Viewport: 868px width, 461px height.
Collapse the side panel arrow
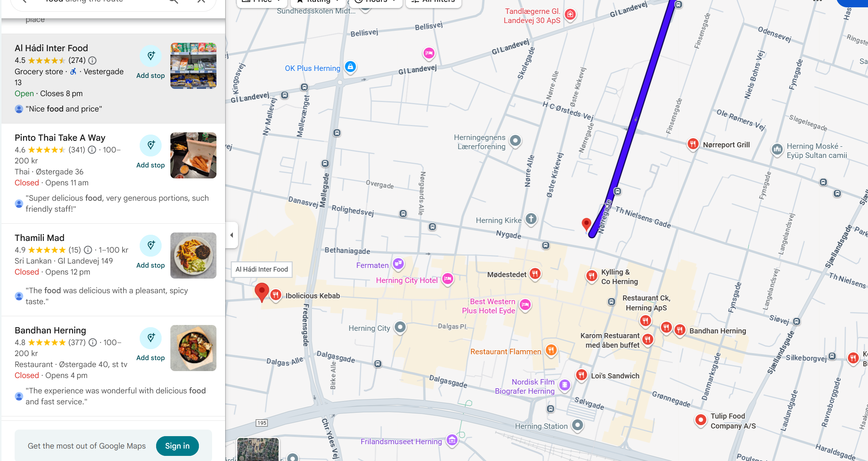coord(232,235)
